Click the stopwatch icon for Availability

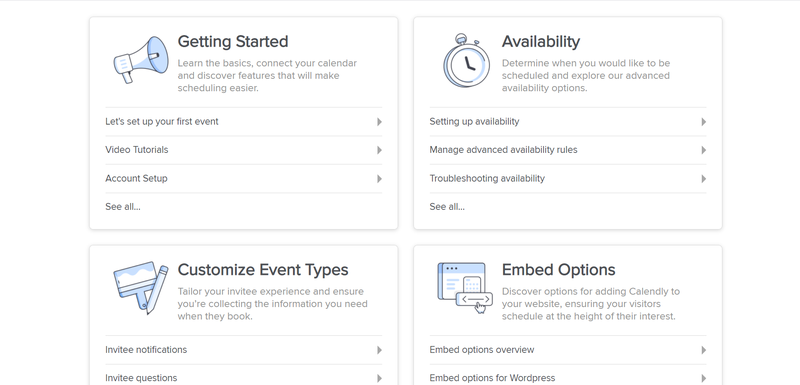(x=466, y=60)
